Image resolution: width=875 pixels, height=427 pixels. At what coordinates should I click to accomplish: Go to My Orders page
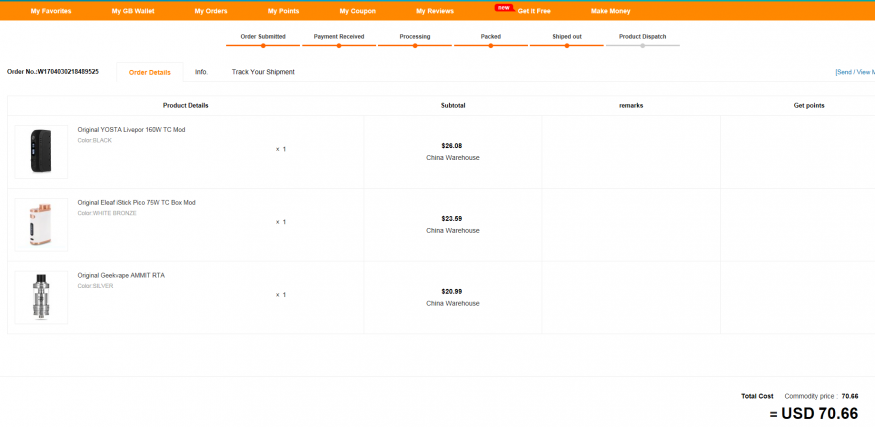[x=211, y=11]
